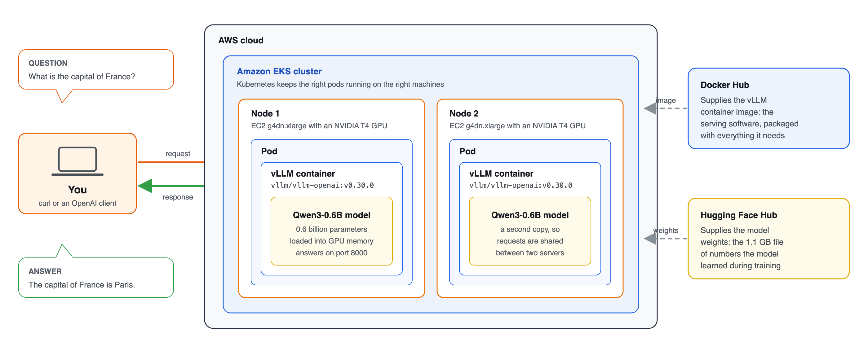Click the 'response' arrow label
Screen dimensions: 868x347
coord(178,197)
